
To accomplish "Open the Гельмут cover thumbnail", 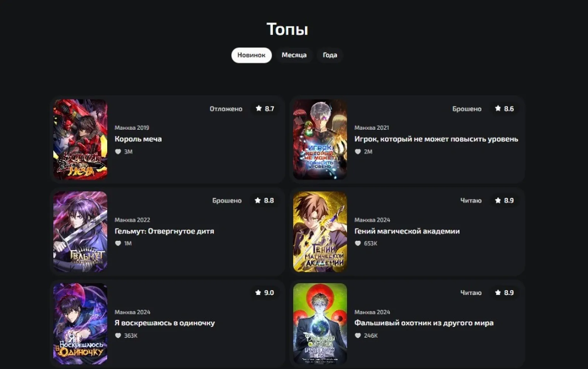I will point(80,232).
